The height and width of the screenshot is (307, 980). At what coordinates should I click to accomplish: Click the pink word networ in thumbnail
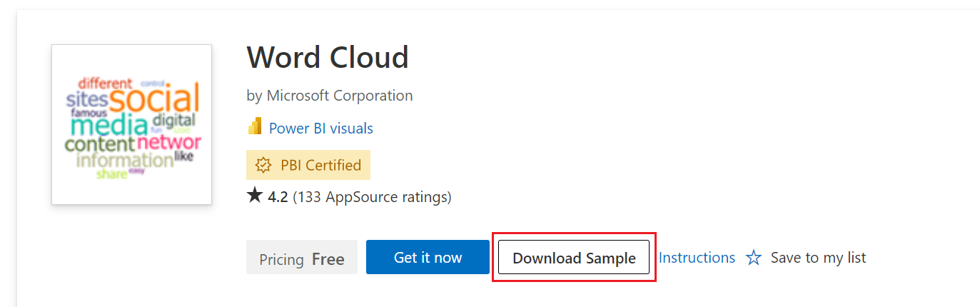174,141
